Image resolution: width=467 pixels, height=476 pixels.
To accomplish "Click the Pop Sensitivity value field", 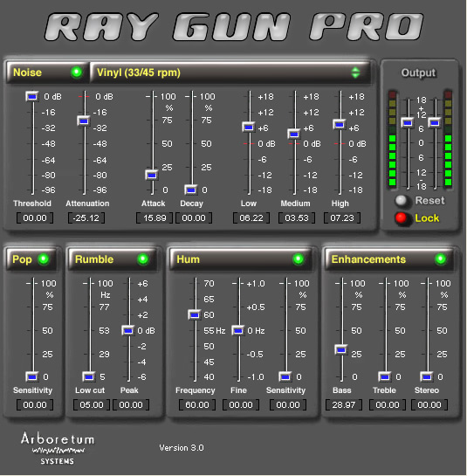I will (x=35, y=404).
